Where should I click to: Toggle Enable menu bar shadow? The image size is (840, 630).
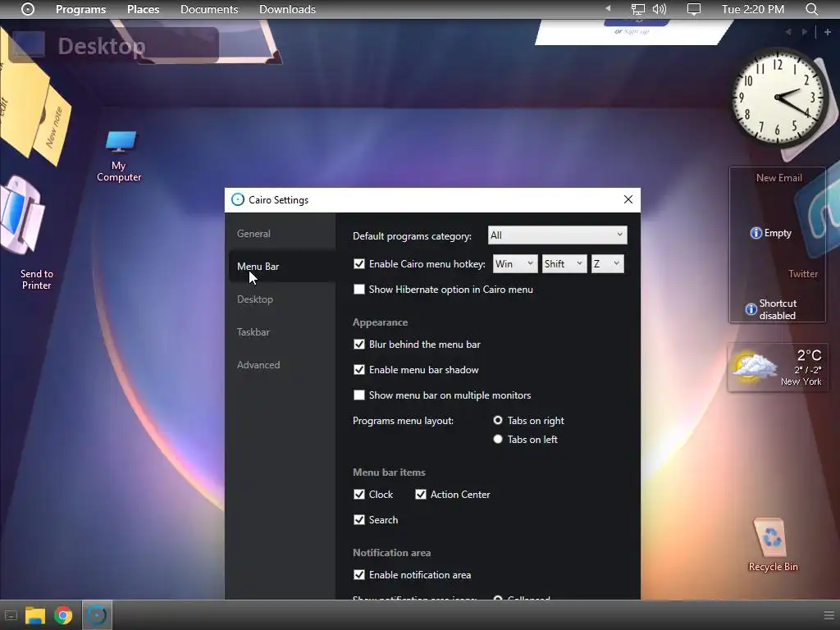(x=359, y=370)
